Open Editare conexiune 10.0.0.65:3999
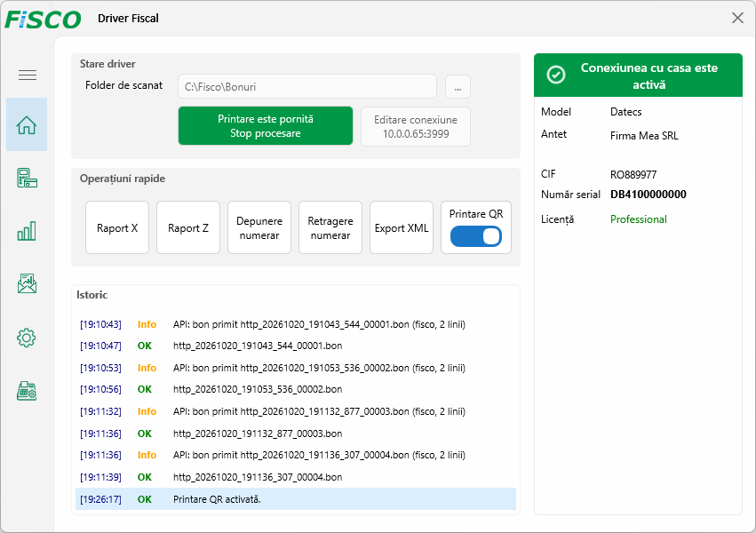Image resolution: width=756 pixels, height=533 pixels. [416, 127]
